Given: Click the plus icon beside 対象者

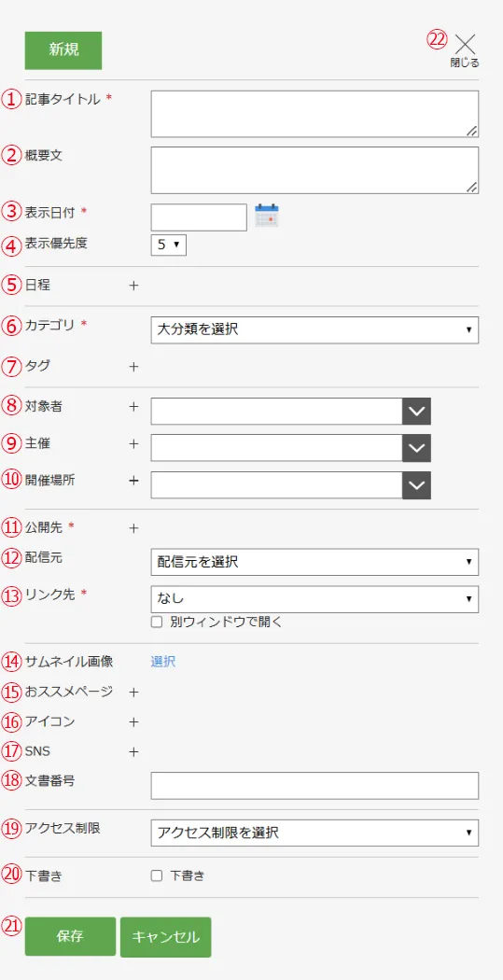Looking at the screenshot, I should [x=133, y=406].
